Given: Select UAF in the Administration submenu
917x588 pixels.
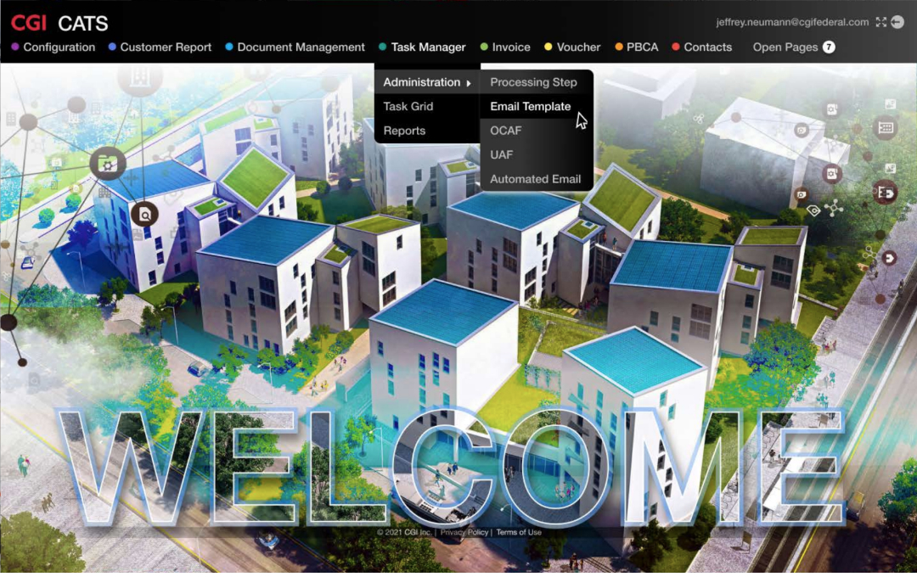Looking at the screenshot, I should point(537,155).
